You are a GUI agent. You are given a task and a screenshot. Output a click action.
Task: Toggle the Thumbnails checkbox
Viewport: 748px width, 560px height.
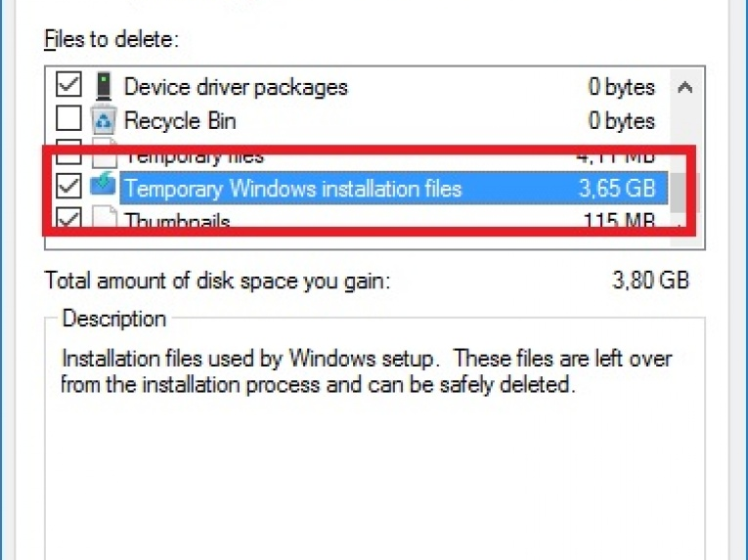(68, 221)
